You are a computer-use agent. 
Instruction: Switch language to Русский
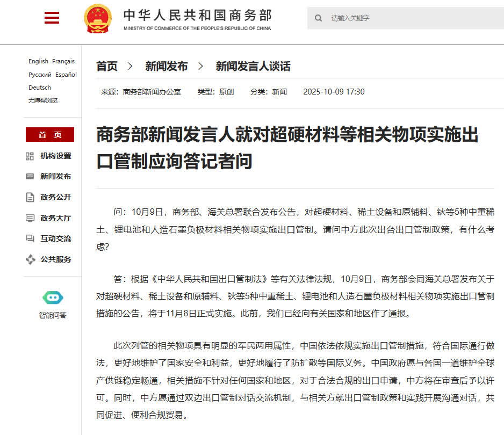(x=40, y=75)
